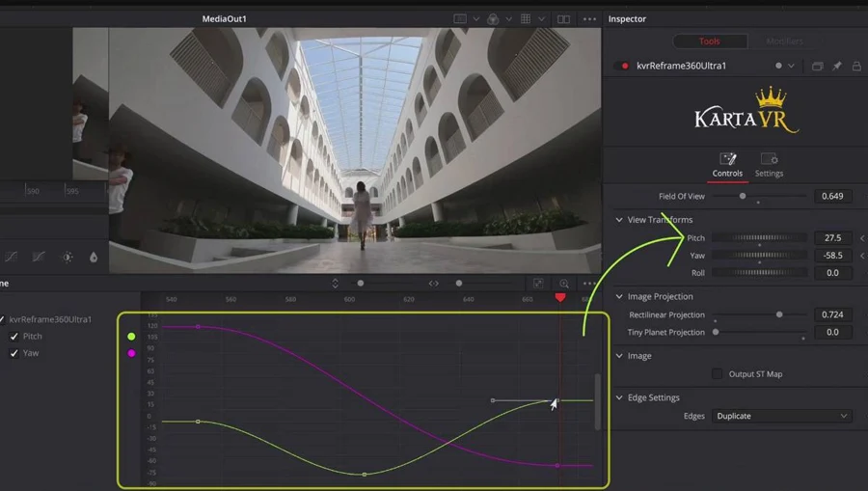This screenshot has width=868, height=491.
Task: Switch to the Settings tab
Action: (x=769, y=165)
